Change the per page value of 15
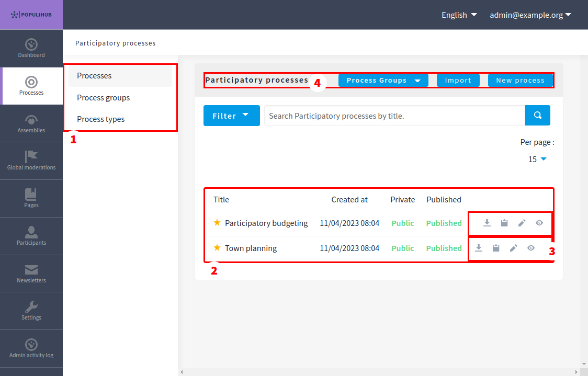 tap(537, 159)
